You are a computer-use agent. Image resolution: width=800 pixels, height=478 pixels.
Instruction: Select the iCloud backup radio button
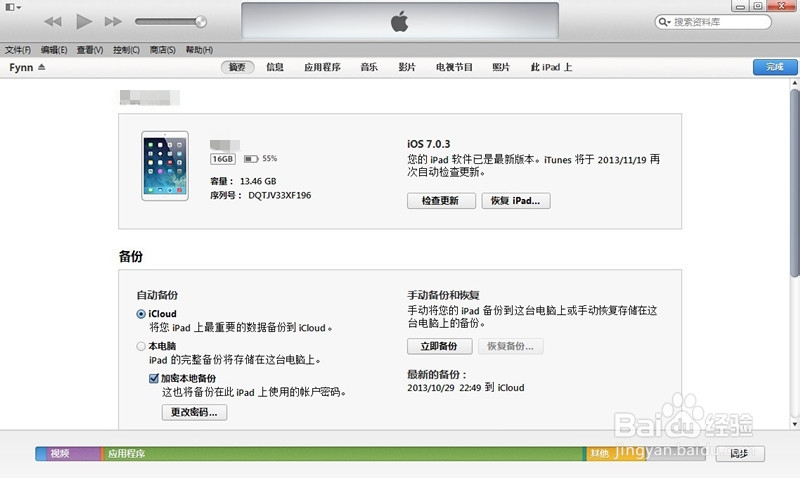click(141, 314)
